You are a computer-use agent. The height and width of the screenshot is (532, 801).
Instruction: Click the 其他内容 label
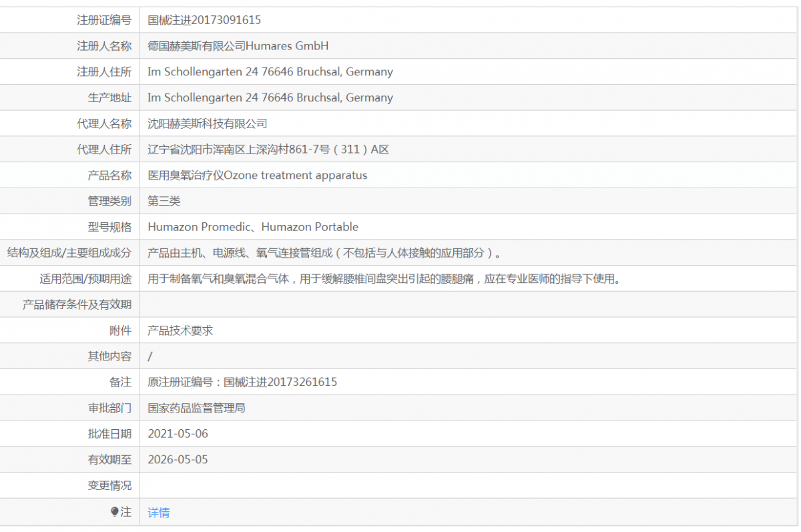pos(110,356)
